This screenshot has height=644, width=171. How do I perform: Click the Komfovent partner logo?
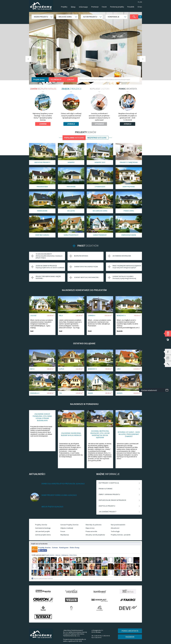[x=100, y=592]
